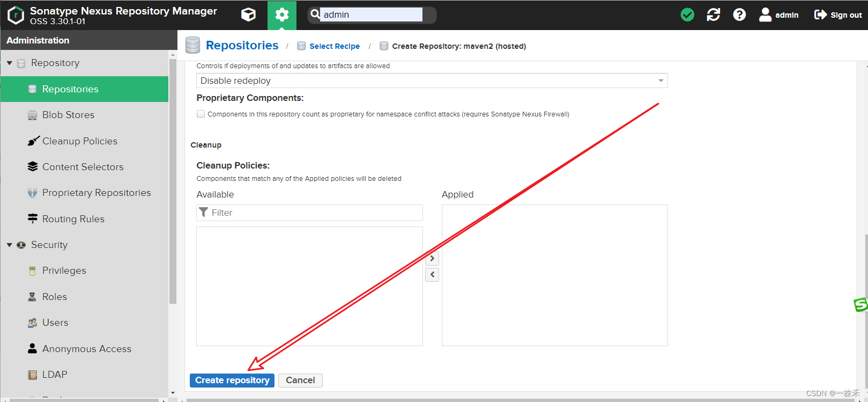Open Anonymous Access in sidebar
868x402 pixels.
85,349
